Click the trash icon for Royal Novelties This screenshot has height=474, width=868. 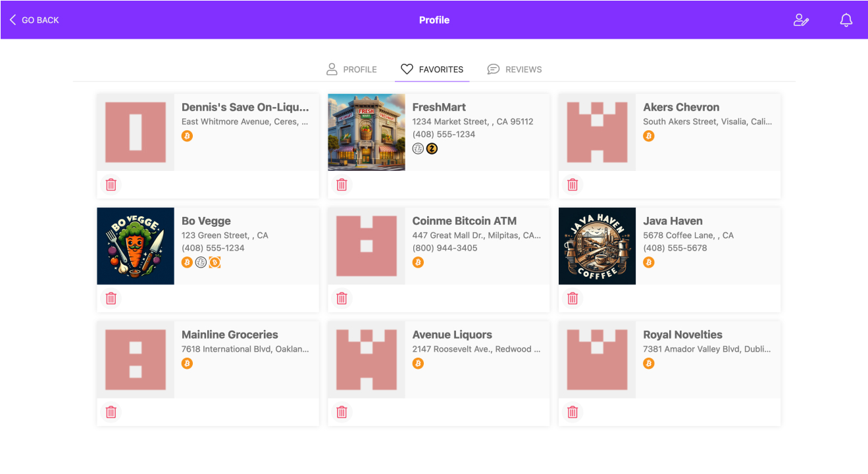coord(573,412)
